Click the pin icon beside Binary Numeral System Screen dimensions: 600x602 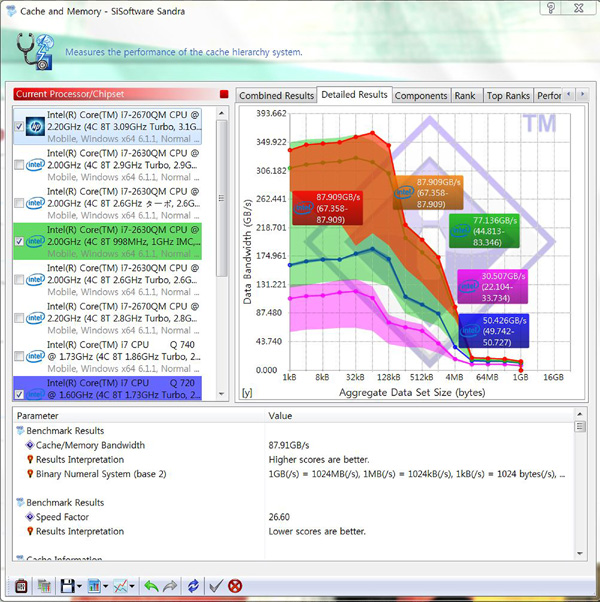tap(30, 474)
